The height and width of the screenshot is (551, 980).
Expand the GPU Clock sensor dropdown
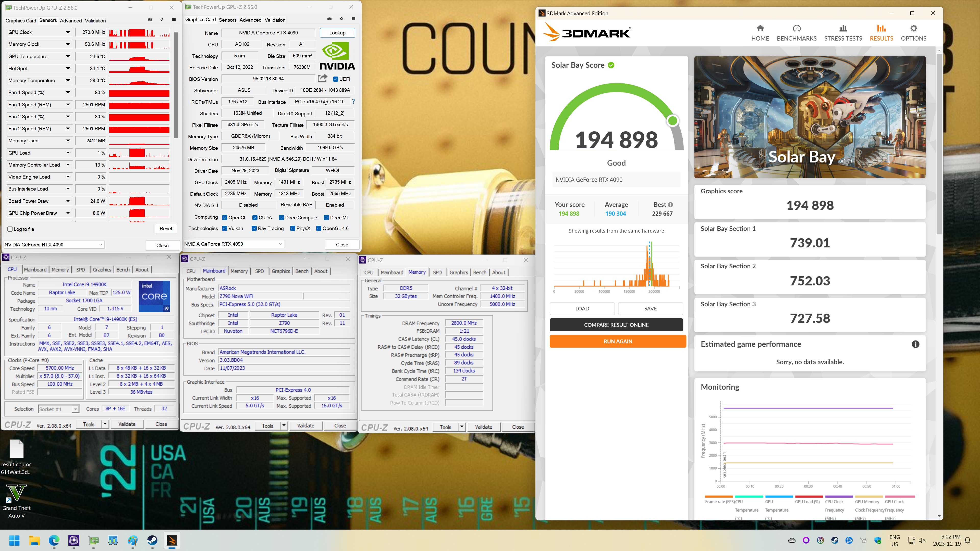coord(68,32)
